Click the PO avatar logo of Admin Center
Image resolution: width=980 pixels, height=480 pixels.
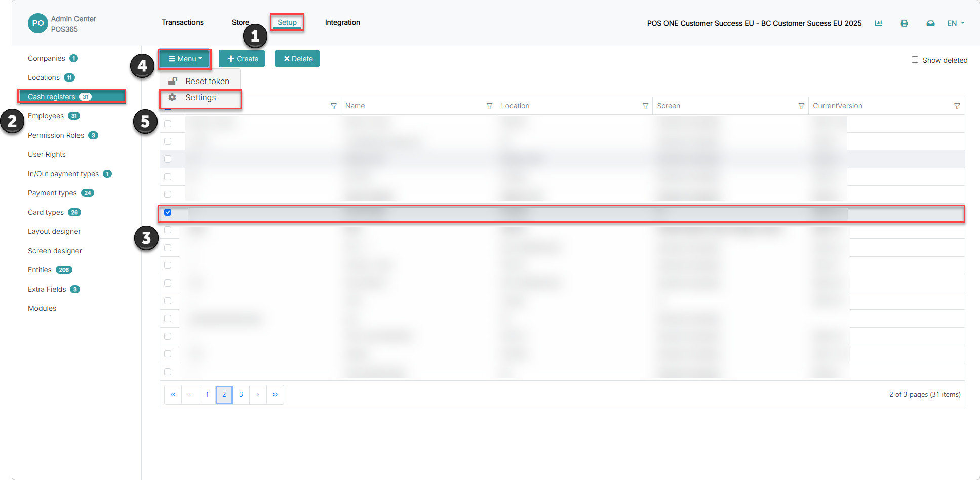[x=38, y=23]
